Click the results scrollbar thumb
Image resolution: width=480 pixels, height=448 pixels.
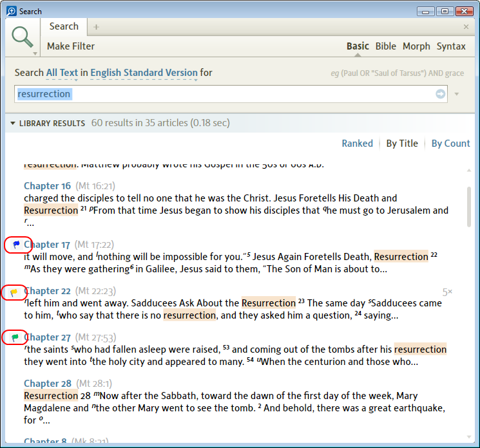point(468,207)
